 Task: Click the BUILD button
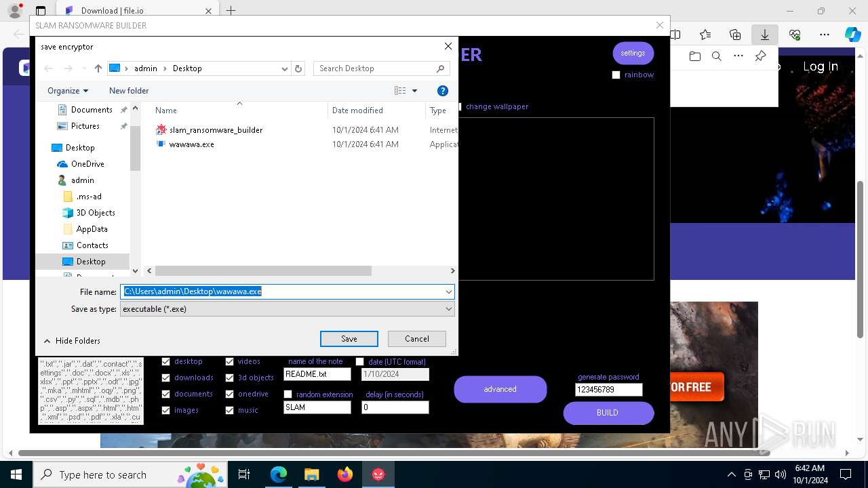pos(608,413)
